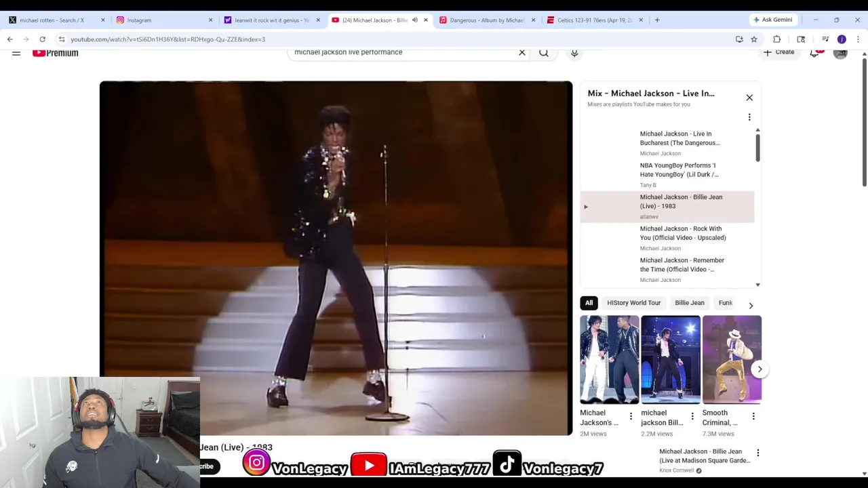Select HIStory World Tour chip

(633, 303)
